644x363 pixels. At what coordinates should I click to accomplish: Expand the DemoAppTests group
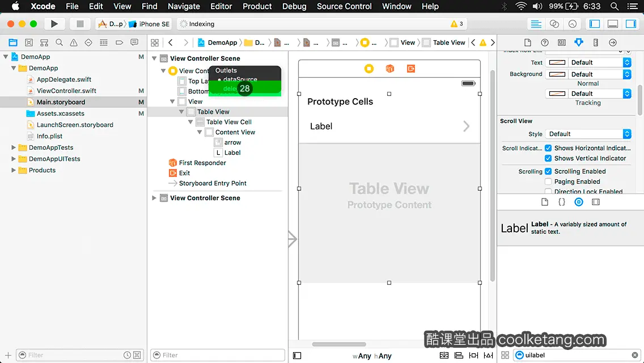coord(14,147)
